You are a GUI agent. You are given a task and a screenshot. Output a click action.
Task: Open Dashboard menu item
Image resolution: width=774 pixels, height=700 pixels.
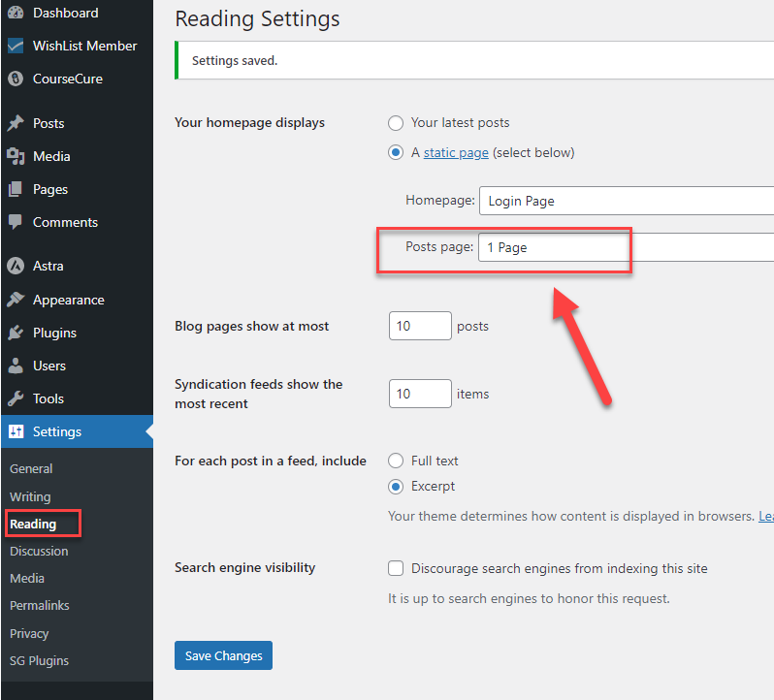click(x=66, y=13)
